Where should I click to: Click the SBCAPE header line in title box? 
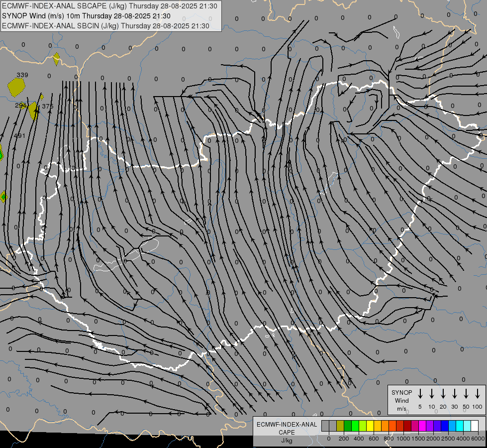109,6
